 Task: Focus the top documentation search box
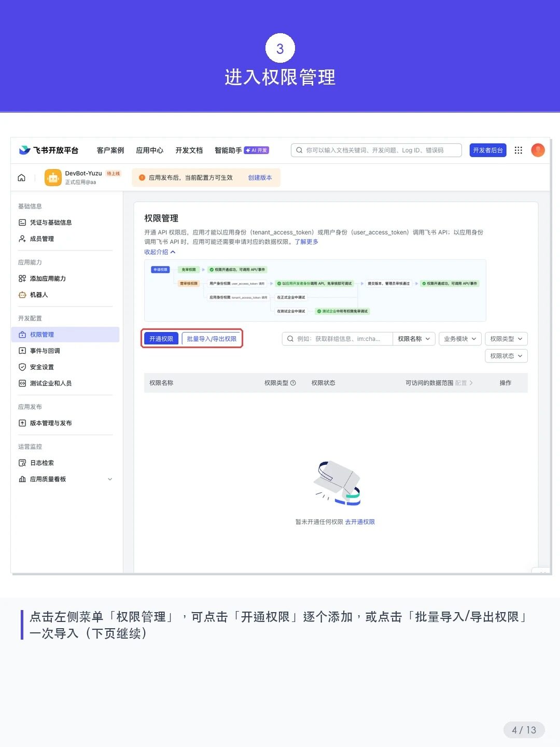pyautogui.click(x=376, y=150)
